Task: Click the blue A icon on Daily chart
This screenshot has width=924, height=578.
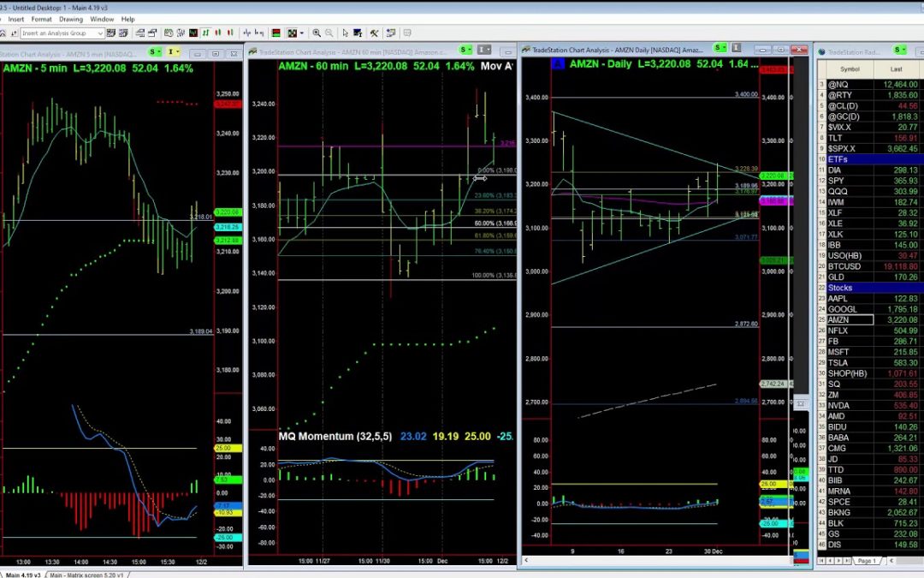Action: (558, 63)
